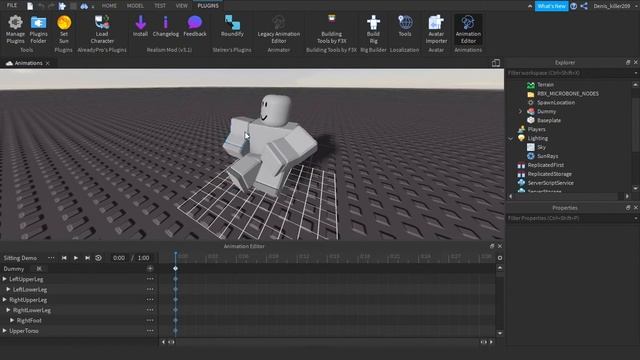Expand the UpperTorso track

pos(4,331)
